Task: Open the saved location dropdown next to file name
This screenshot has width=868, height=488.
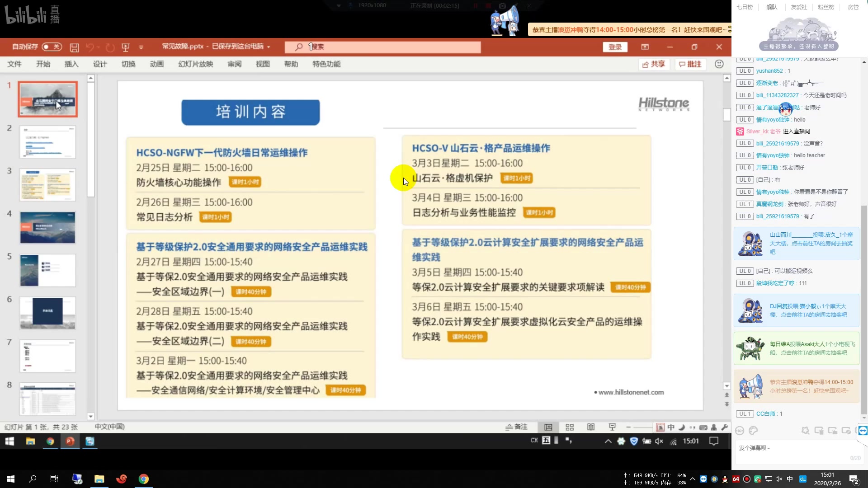Action: [269, 47]
